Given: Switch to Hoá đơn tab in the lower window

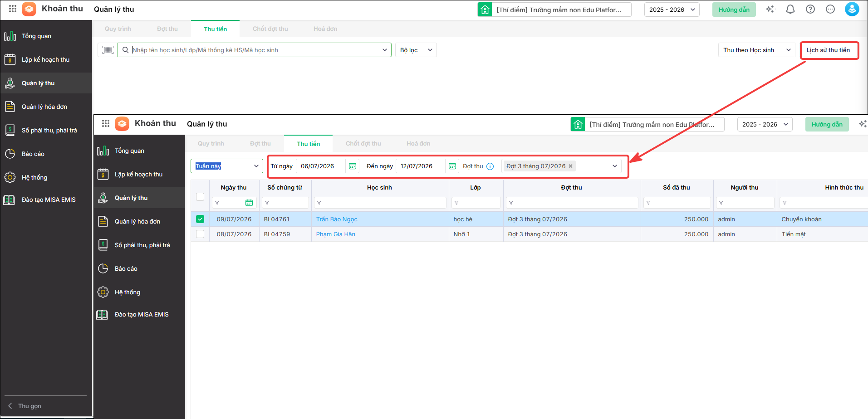Looking at the screenshot, I should click(418, 143).
